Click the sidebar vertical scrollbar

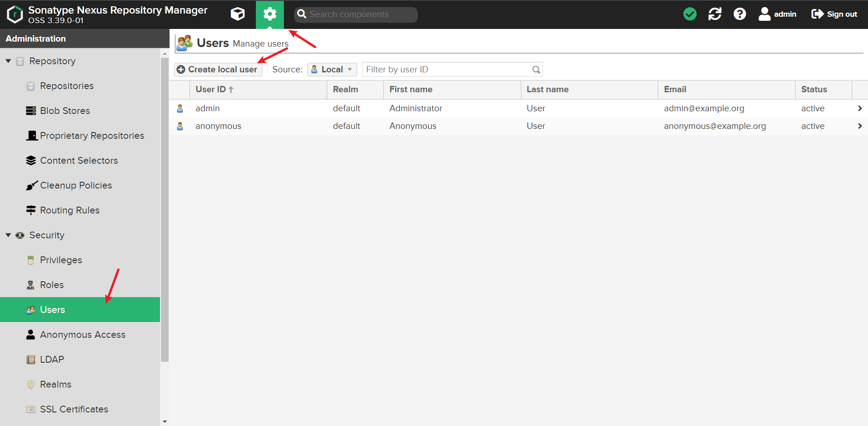(165, 209)
